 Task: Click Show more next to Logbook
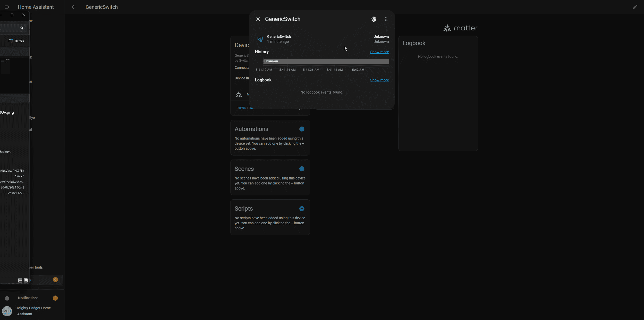click(379, 80)
